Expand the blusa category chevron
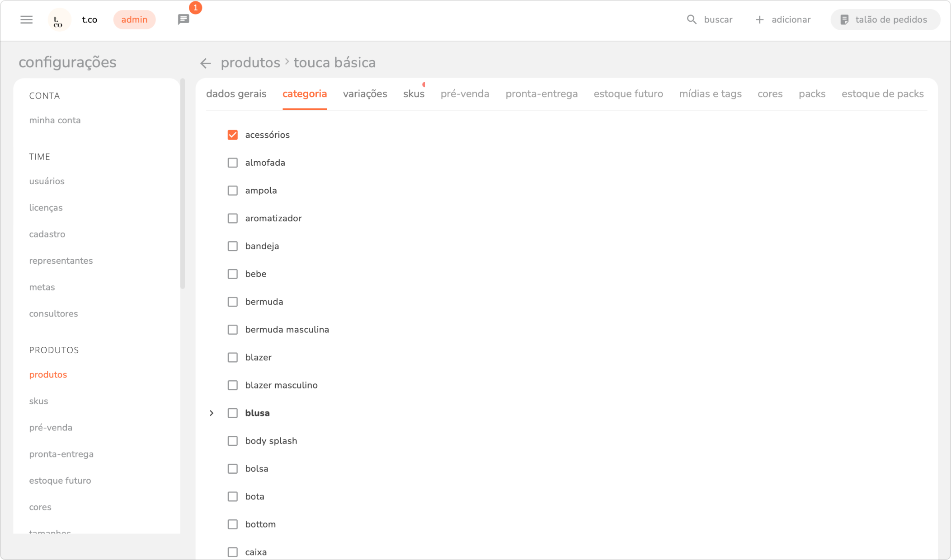The height and width of the screenshot is (560, 951). click(x=212, y=413)
